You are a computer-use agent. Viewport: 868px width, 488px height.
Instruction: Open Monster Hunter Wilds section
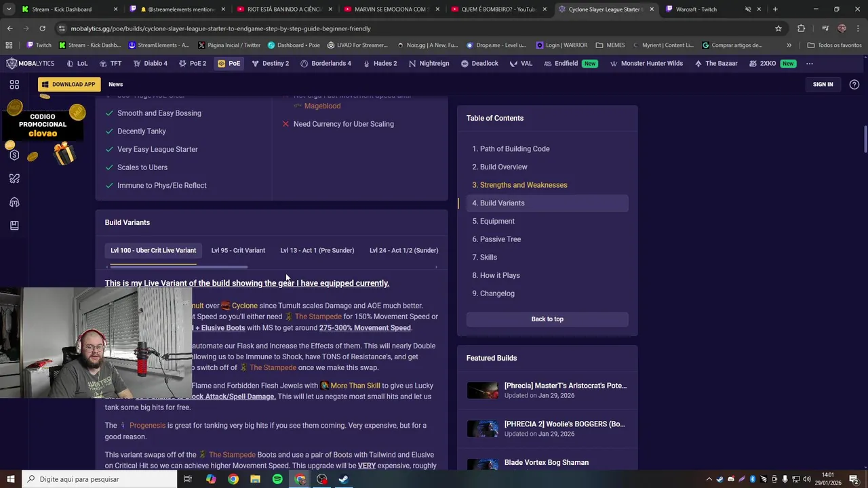[x=646, y=63]
